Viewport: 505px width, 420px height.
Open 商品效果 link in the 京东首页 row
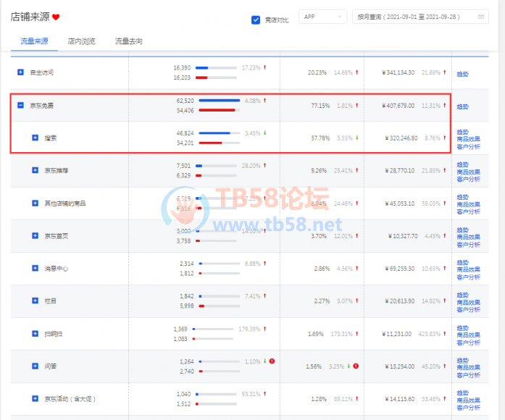468,237
